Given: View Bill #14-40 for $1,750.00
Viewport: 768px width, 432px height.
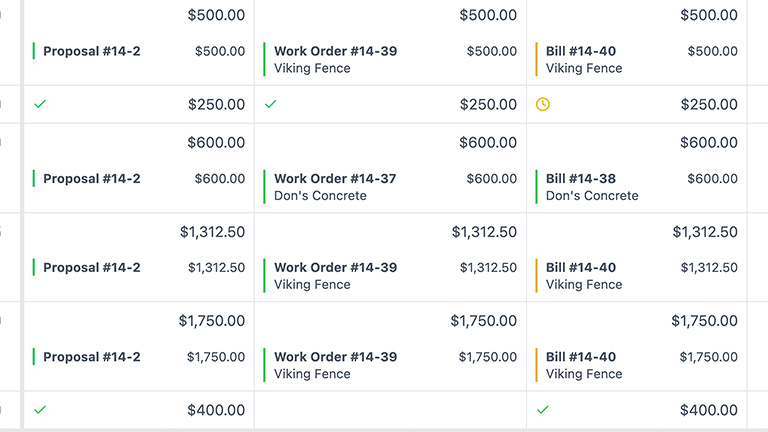Looking at the screenshot, I should (x=581, y=357).
